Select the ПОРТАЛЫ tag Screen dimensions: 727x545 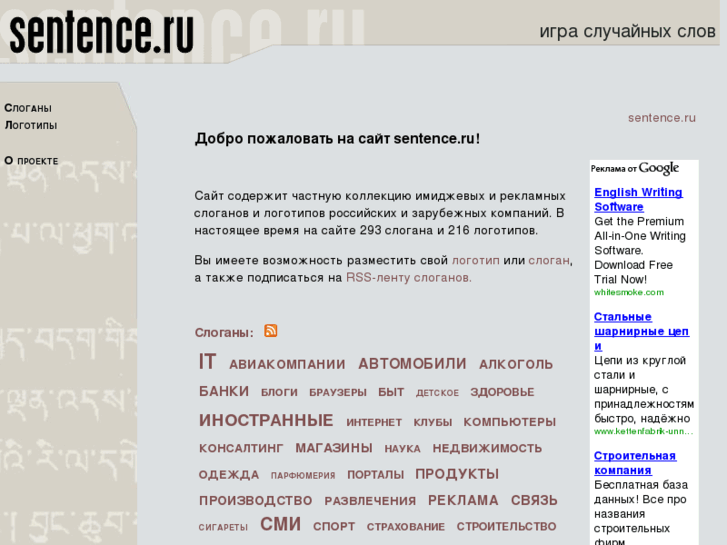pyautogui.click(x=376, y=474)
